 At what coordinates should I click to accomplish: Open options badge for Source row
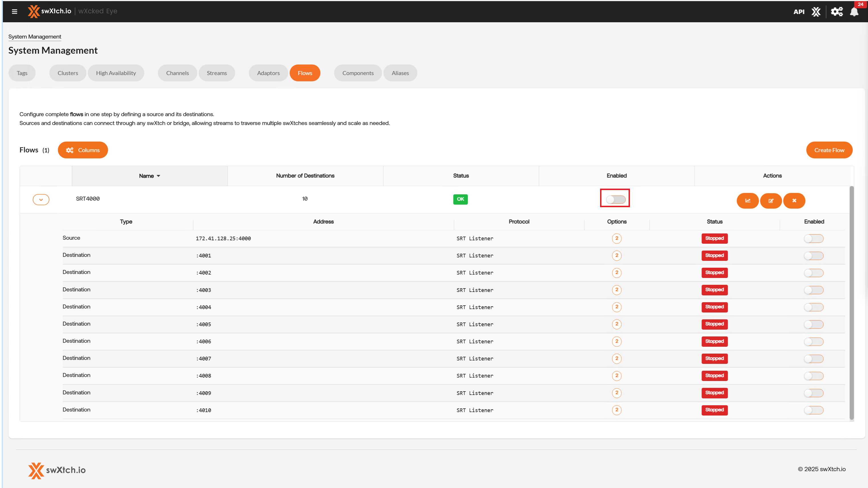click(617, 239)
